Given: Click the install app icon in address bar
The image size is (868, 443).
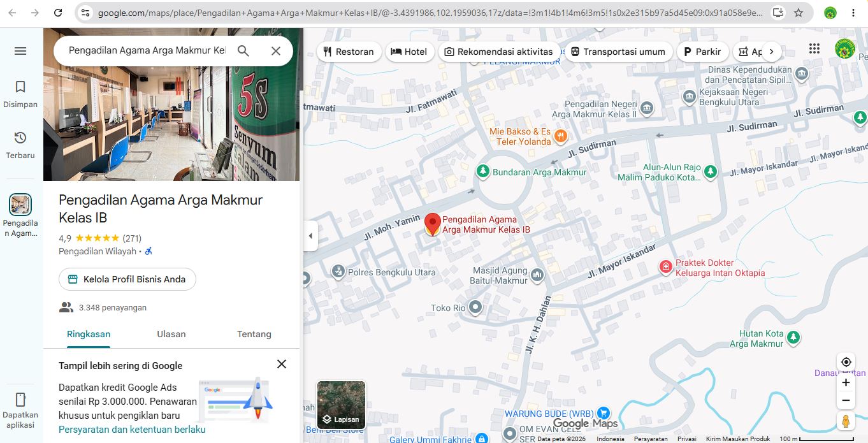Looking at the screenshot, I should coord(778,13).
